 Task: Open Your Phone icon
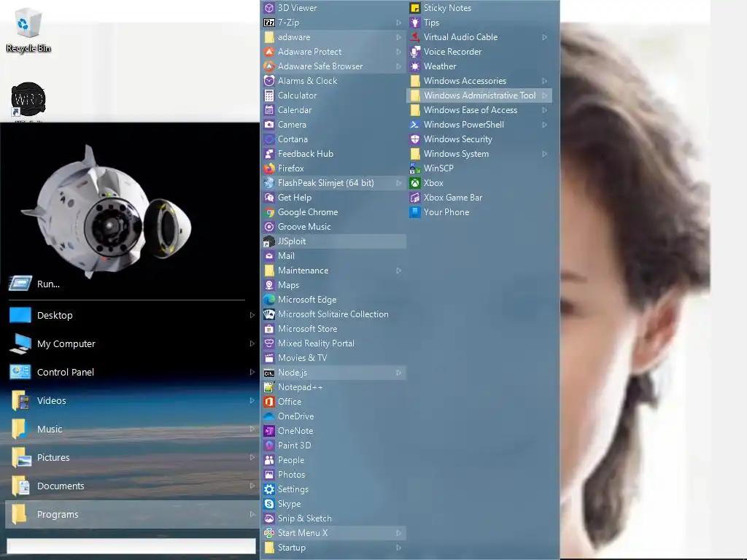[x=415, y=212]
